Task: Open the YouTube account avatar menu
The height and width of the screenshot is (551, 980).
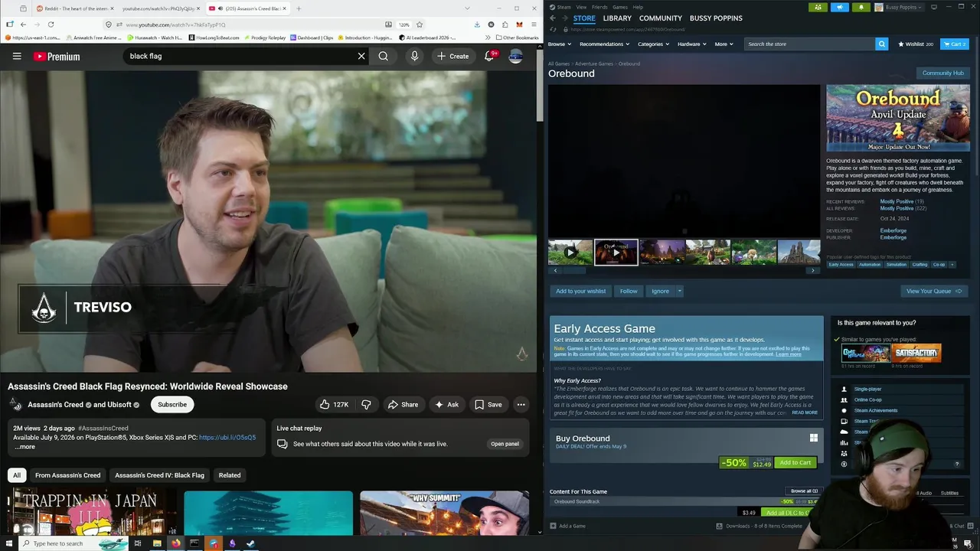Action: point(516,56)
